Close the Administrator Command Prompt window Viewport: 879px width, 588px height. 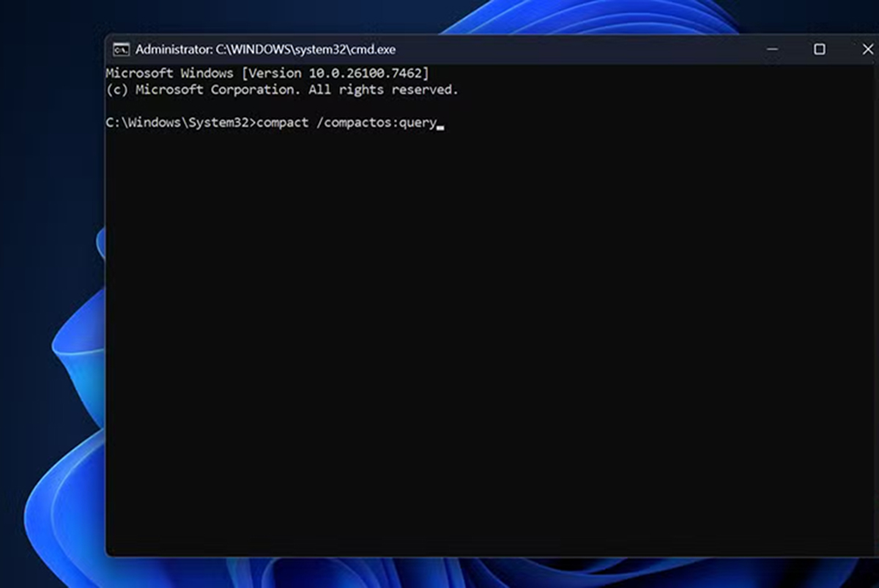tap(867, 50)
